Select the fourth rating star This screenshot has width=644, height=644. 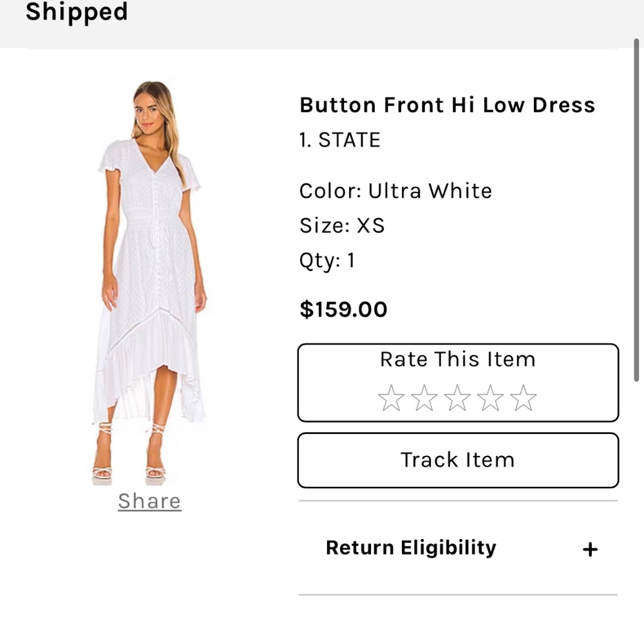click(x=490, y=397)
